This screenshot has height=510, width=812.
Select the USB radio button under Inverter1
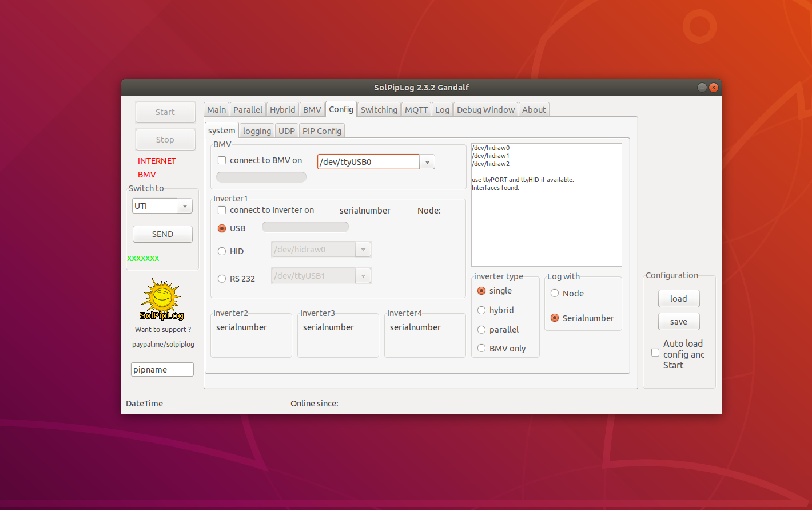coord(222,228)
